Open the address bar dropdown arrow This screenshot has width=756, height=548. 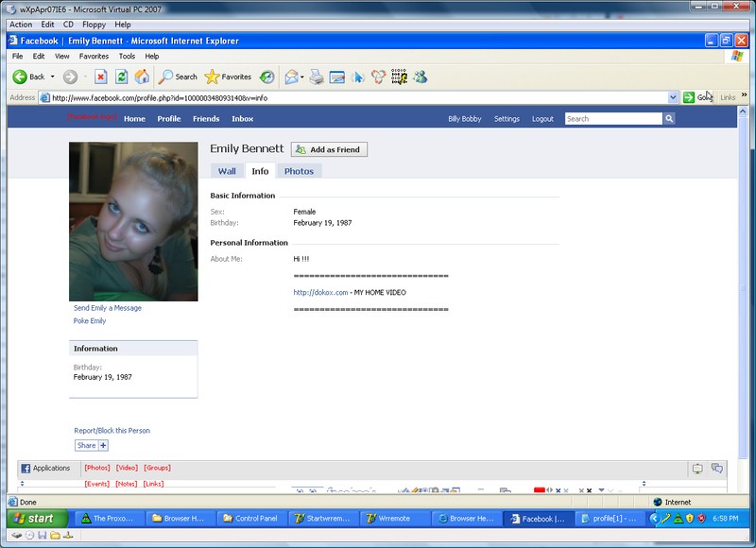pyautogui.click(x=673, y=97)
